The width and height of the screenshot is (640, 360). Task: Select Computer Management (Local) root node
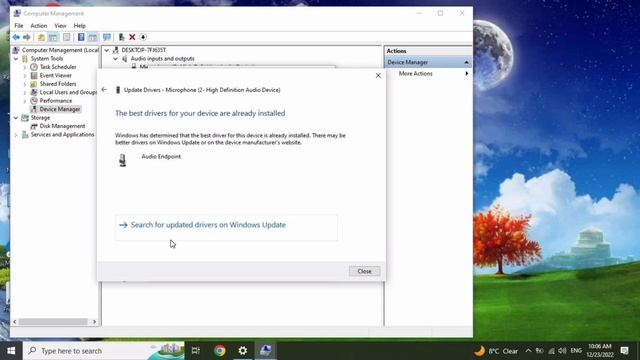60,50
